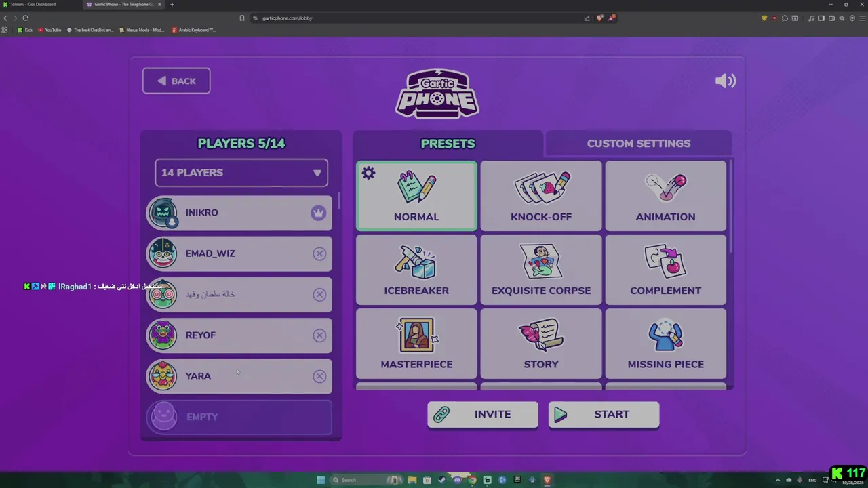Image resolution: width=868 pixels, height=488 pixels.
Task: Open File Explorer from taskbar
Action: [412, 480]
